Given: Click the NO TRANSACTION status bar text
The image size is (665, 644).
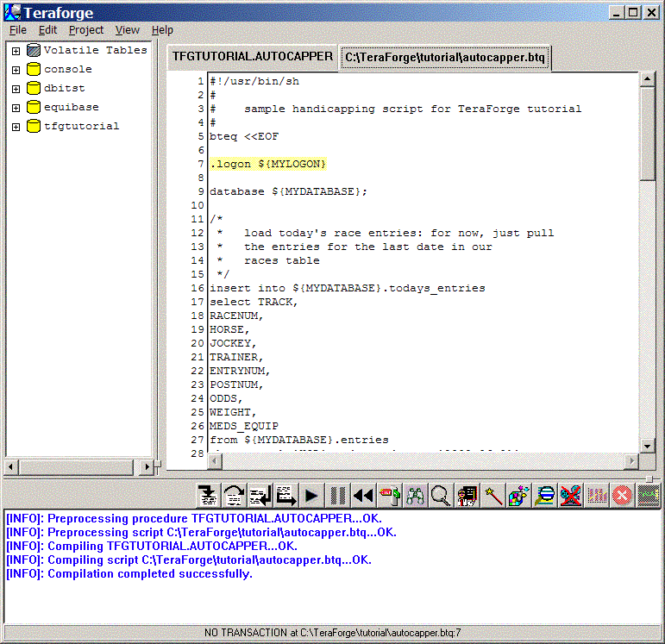Looking at the screenshot, I should pos(333,633).
